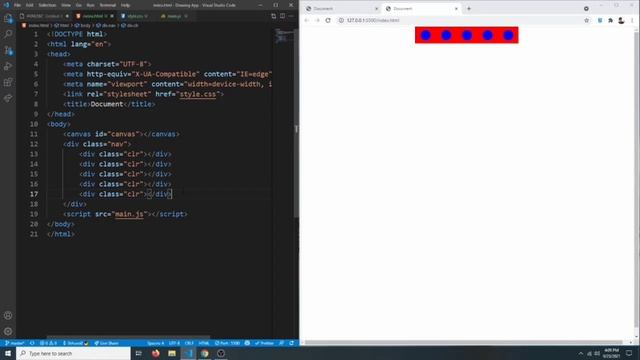Screen dimensions: 640x360
Task: Click line 17 closing div code
Action: pyautogui.click(x=159, y=194)
